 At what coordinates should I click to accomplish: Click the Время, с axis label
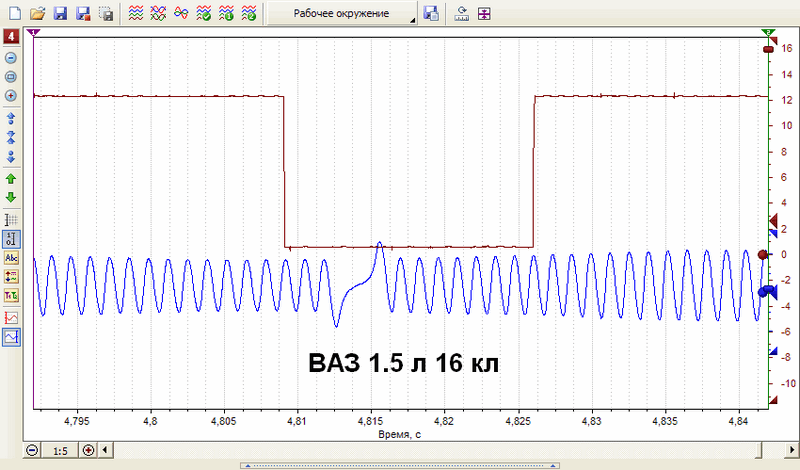coord(399,435)
